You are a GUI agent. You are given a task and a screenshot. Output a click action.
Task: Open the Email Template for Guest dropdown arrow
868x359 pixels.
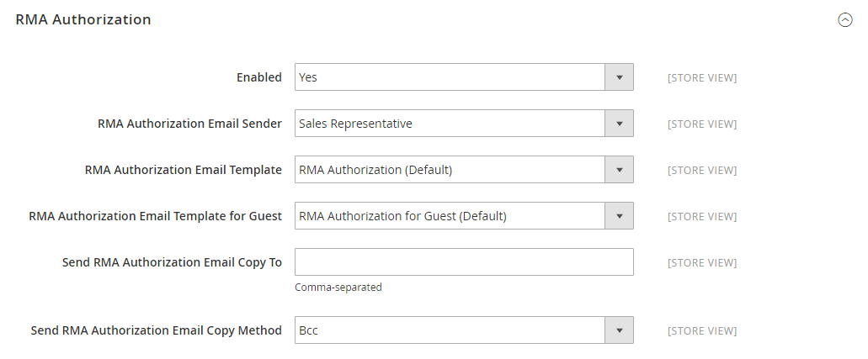619,216
